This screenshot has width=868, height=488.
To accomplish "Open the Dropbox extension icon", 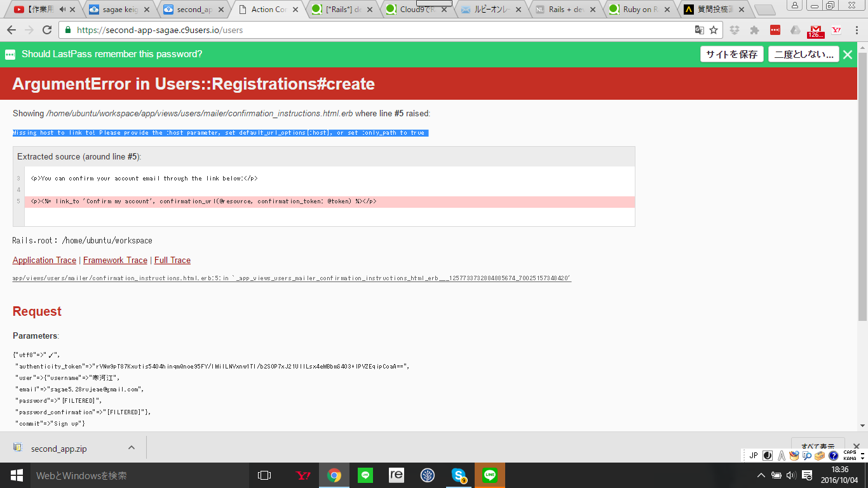I will 735,30.
